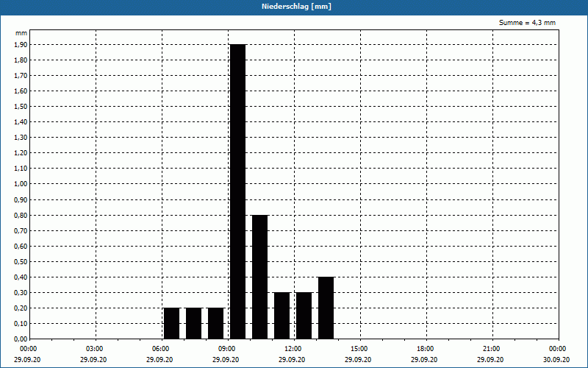Select the y-axis value '0,70'
Viewport: 588px width, 368px height.
21,230
